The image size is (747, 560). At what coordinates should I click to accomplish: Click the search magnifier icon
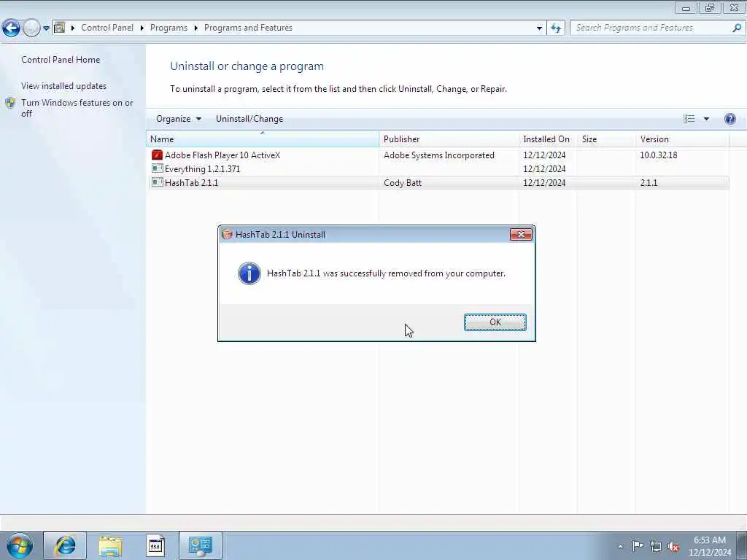click(737, 28)
